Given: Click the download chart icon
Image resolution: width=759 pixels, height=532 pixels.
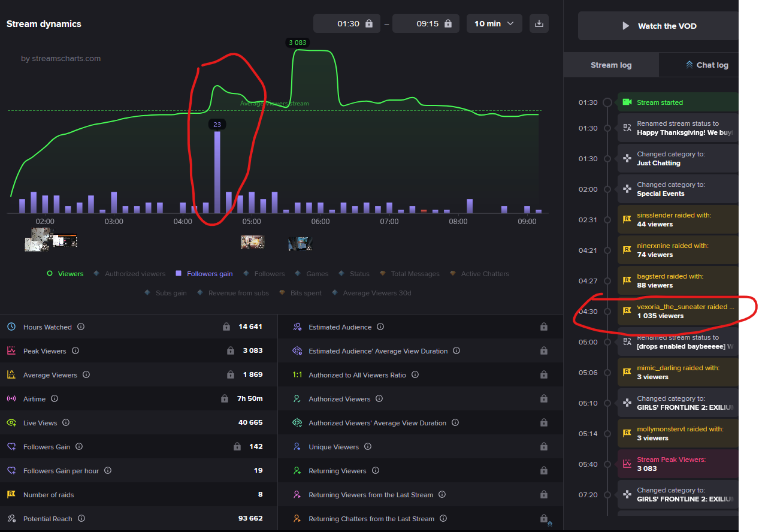Looking at the screenshot, I should 539,24.
